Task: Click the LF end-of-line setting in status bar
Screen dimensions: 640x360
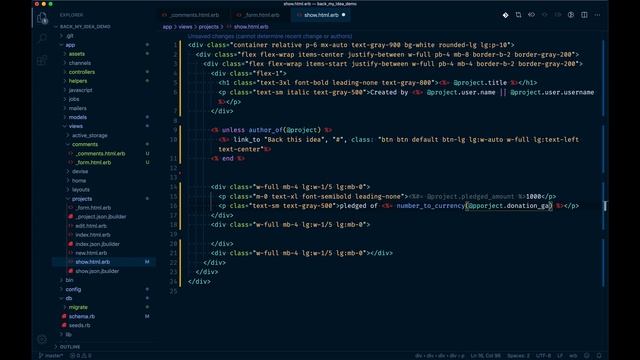Action: click(x=560, y=356)
